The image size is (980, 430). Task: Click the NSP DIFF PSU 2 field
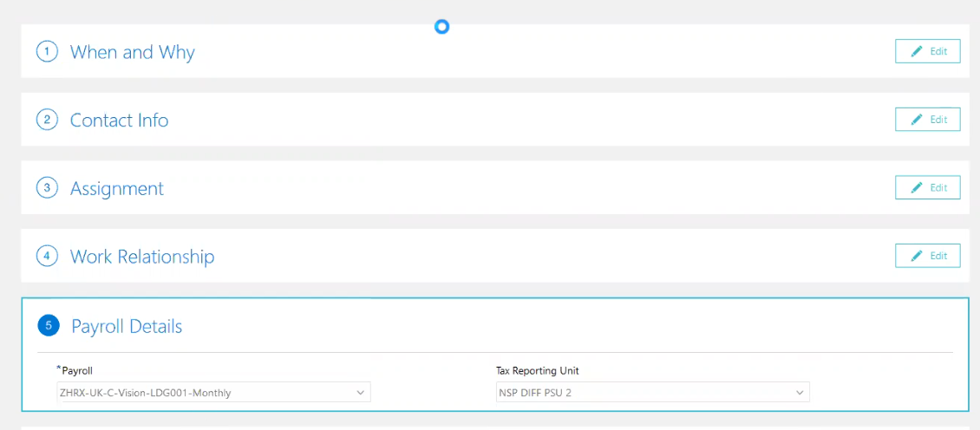(642, 393)
